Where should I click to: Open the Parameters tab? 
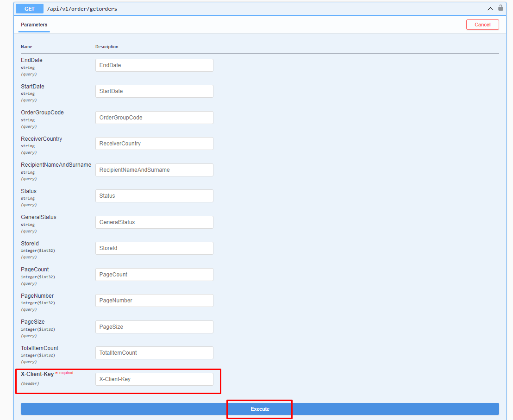34,25
